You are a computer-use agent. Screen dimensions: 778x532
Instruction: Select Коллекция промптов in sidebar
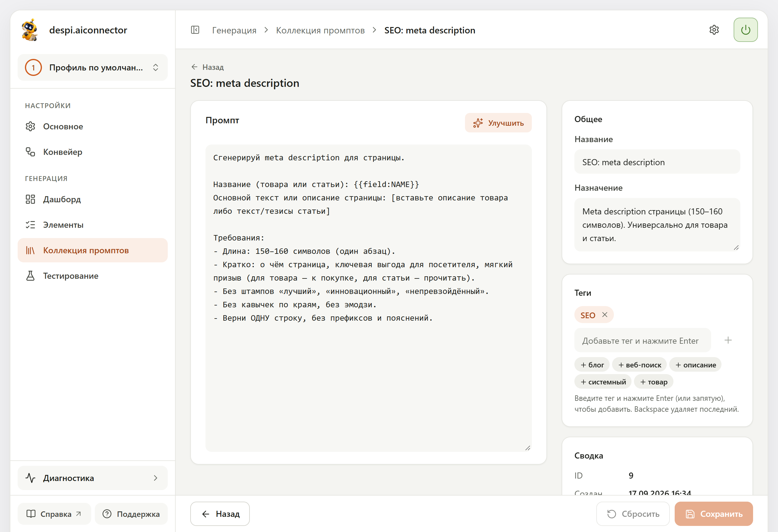pyautogui.click(x=93, y=250)
